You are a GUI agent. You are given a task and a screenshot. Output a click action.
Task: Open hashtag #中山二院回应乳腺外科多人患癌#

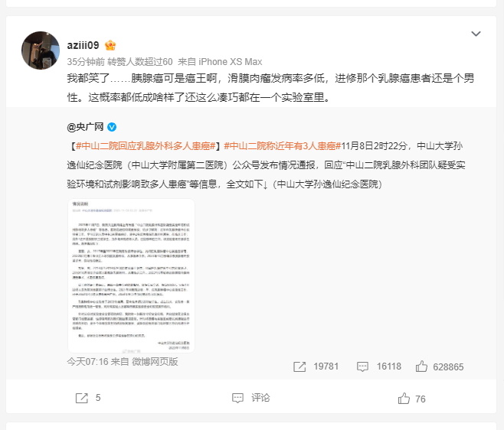click(146, 146)
